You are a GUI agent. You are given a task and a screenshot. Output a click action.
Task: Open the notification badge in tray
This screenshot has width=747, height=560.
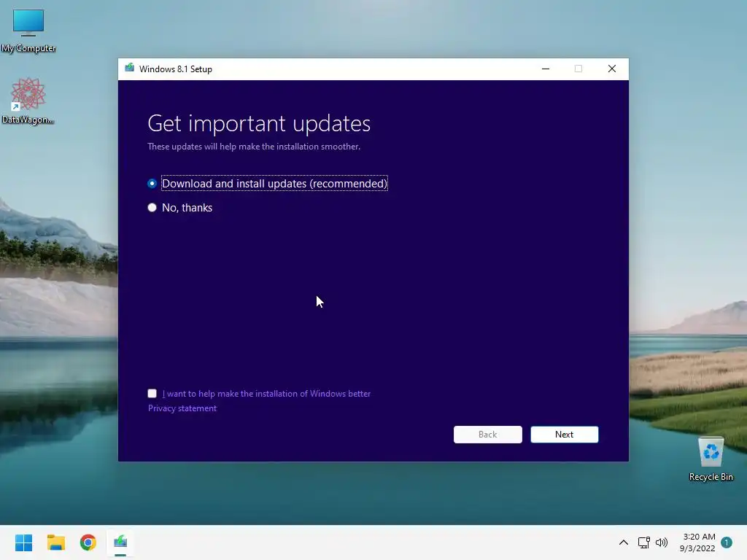pyautogui.click(x=727, y=542)
